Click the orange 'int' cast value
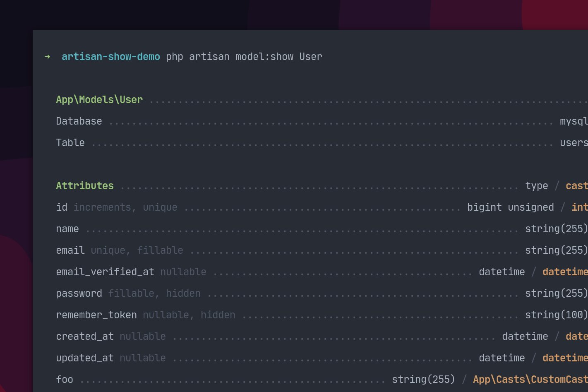Image resolution: width=588 pixels, height=392 pixels. click(580, 207)
